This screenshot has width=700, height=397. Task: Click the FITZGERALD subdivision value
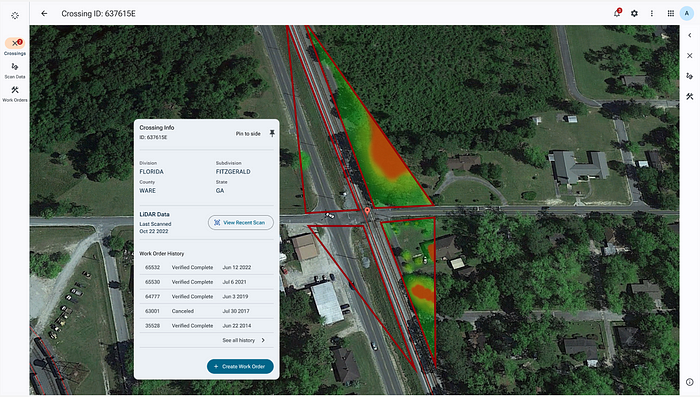coord(233,172)
